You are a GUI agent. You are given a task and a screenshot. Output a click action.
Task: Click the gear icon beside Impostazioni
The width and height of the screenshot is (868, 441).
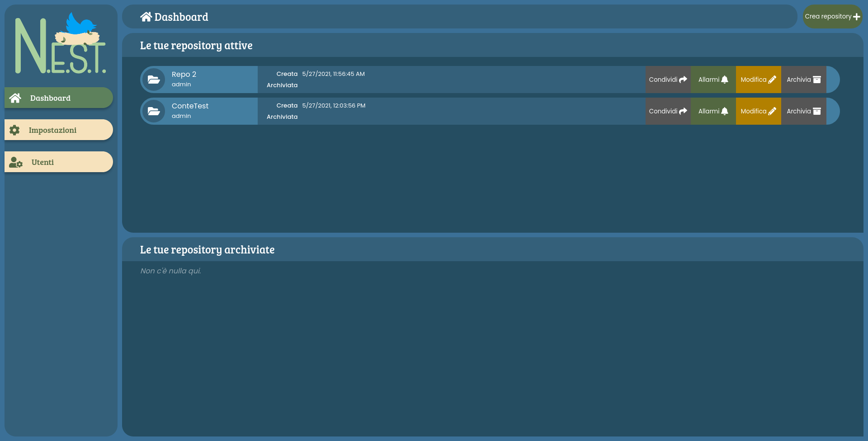point(14,130)
